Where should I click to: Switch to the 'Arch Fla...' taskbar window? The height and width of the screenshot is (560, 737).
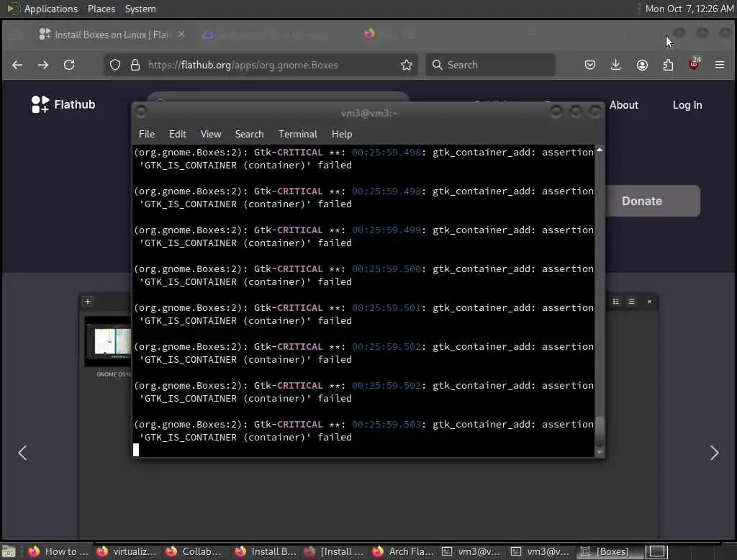pos(402,551)
